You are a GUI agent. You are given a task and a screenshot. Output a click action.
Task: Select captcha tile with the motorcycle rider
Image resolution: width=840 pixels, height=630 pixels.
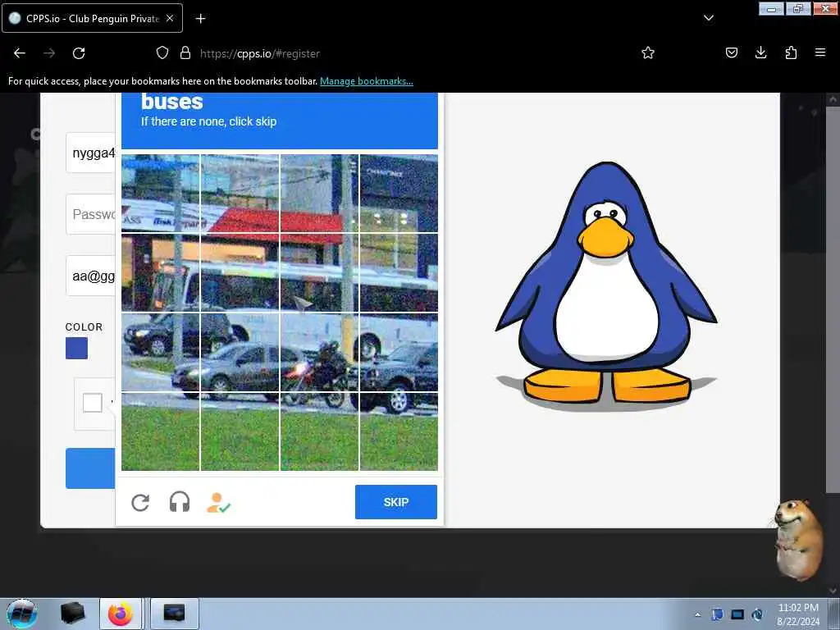319,353
